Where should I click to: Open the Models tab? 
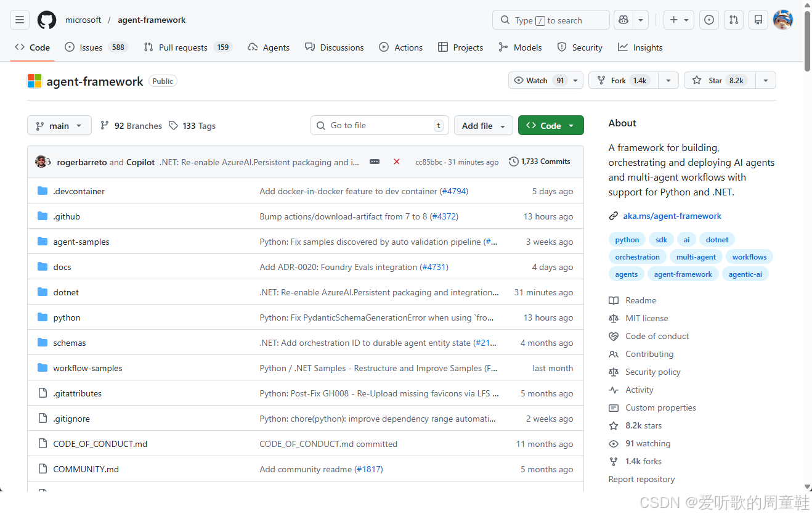(x=521, y=47)
